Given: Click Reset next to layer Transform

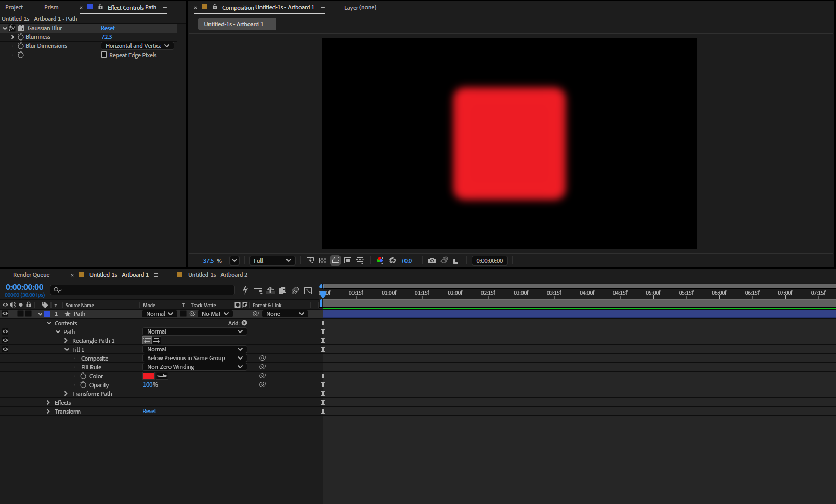Looking at the screenshot, I should click(x=149, y=411).
